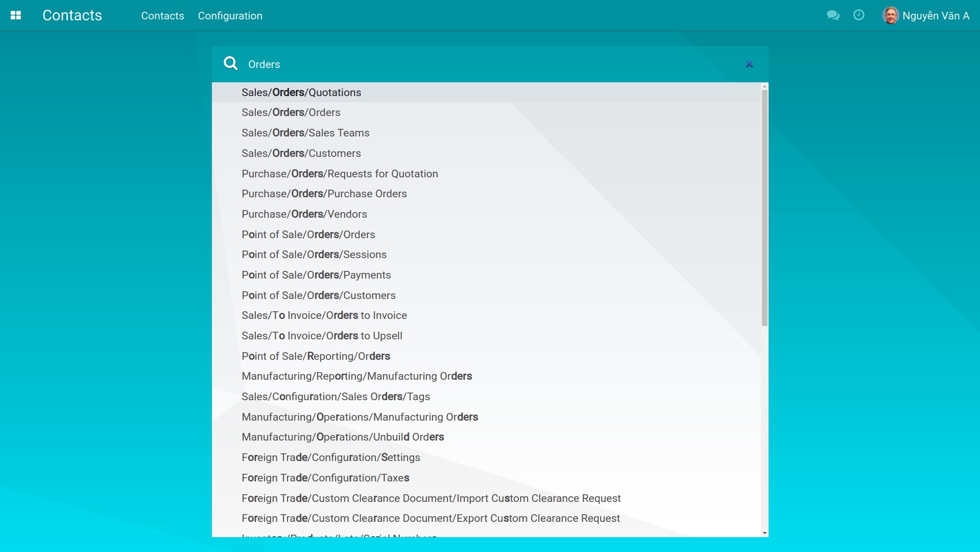Open Import Custom Clearance Request entry

431,498
